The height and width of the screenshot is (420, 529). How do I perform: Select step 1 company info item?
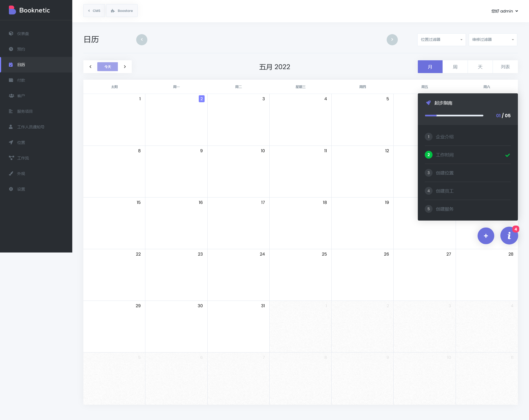(468, 137)
